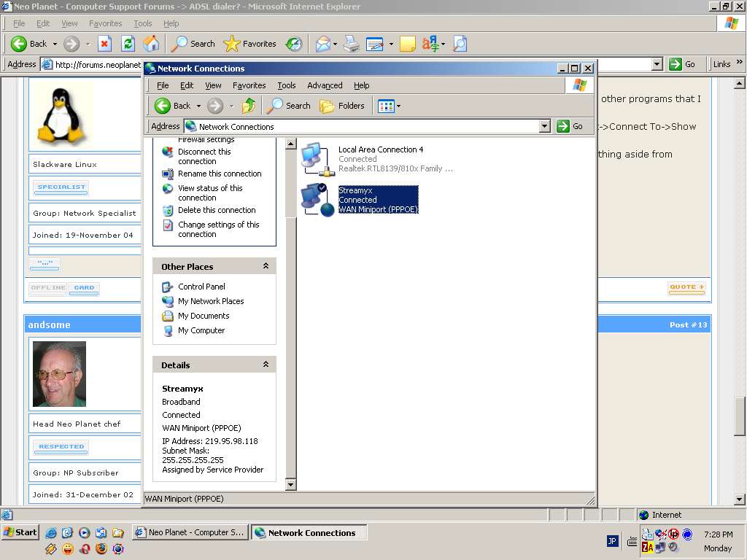Toggle the Folders pane in Network Connections
The height and width of the screenshot is (560, 747).
pos(342,106)
